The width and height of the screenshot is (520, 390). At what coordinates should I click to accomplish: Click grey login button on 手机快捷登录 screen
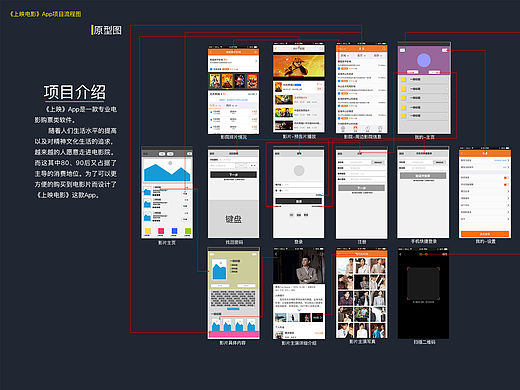(x=423, y=176)
